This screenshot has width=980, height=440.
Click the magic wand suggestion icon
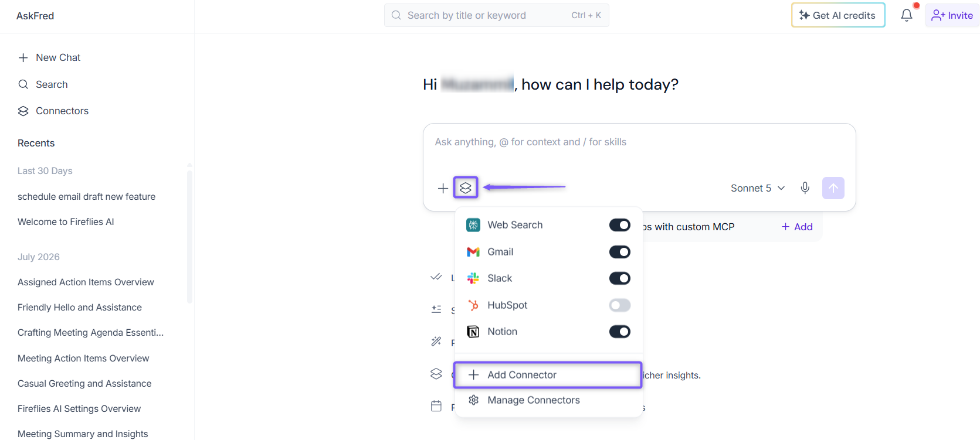point(436,342)
